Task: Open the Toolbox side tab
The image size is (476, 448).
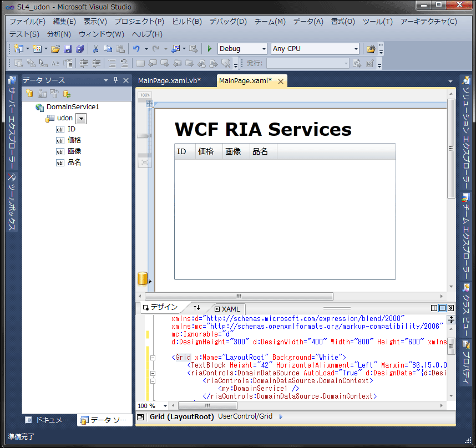Action: pos(12,202)
